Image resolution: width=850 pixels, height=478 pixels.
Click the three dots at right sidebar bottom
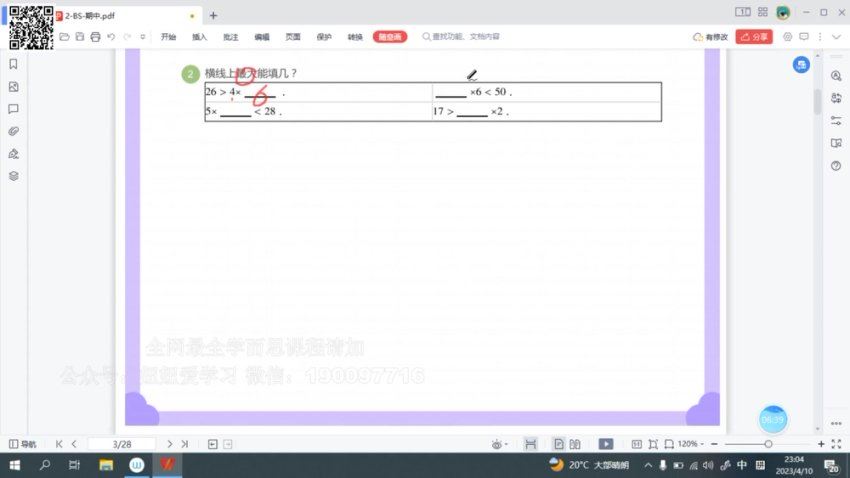point(836,423)
